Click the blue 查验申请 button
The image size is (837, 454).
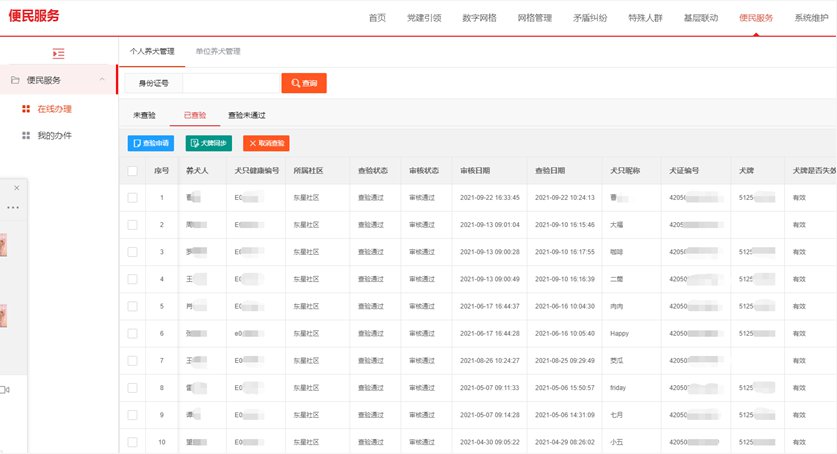click(x=150, y=144)
